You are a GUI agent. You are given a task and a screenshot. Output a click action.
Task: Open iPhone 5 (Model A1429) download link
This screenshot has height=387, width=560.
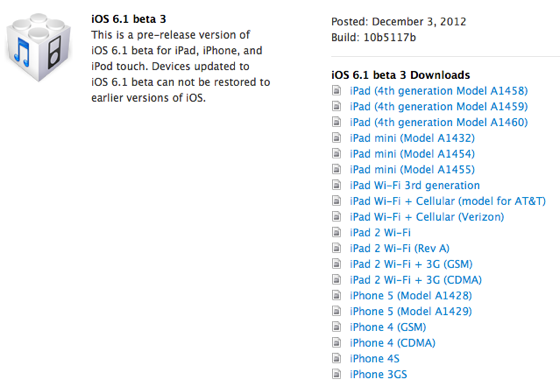coord(411,311)
